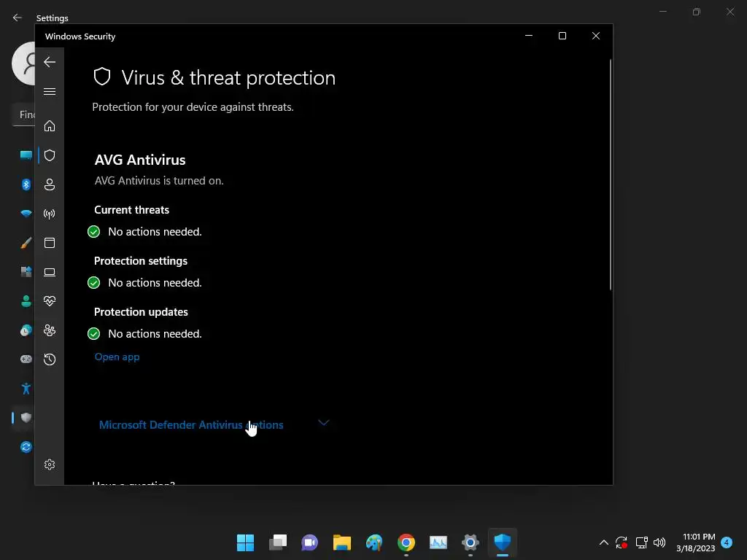Viewport: 747px width, 560px height.
Task: Select Virus & threat protection shield in sidebar
Action: point(50,155)
